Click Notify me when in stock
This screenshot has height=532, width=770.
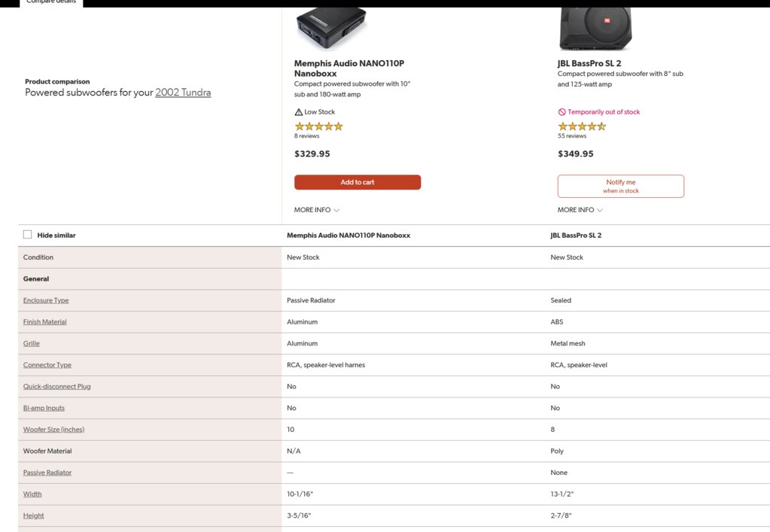(621, 186)
